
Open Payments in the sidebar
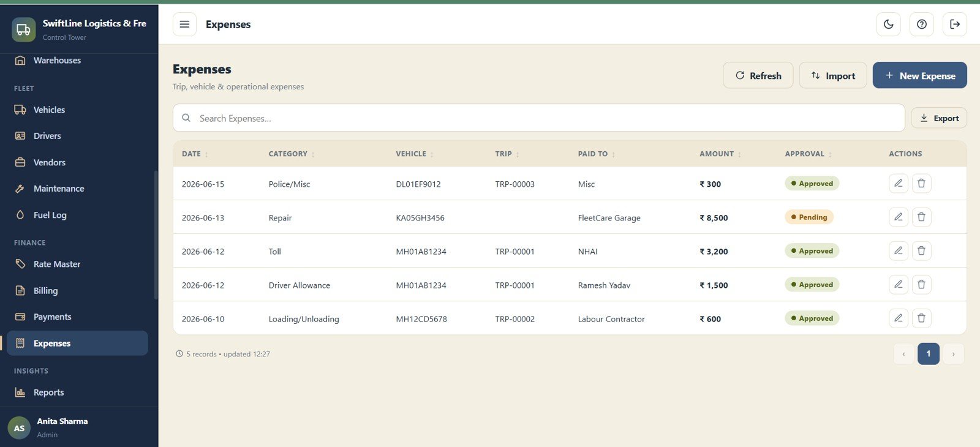77,317
